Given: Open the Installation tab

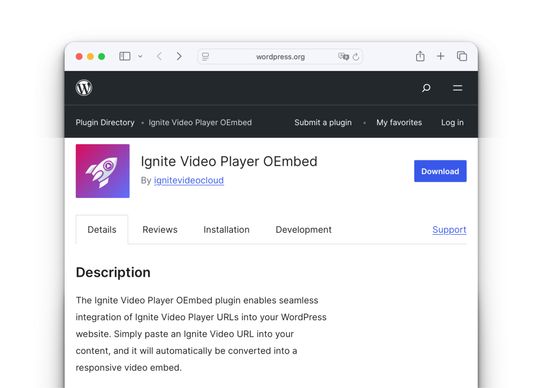Looking at the screenshot, I should (226, 230).
